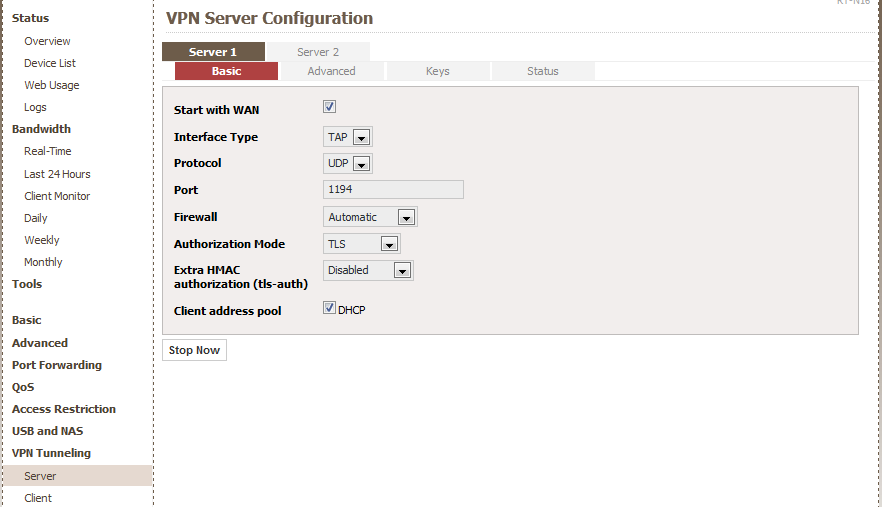
Task: Open Real-Time bandwidth view
Action: click(48, 151)
